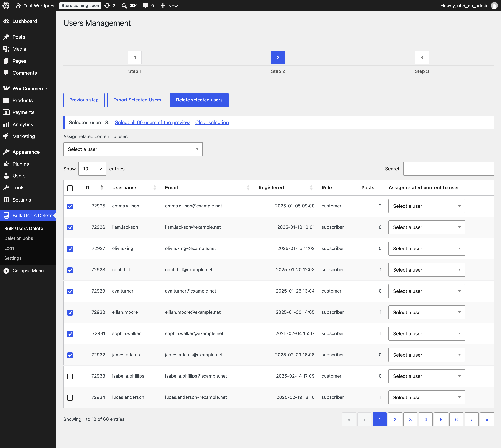Go to Step 3 in the progress stepper

click(422, 57)
